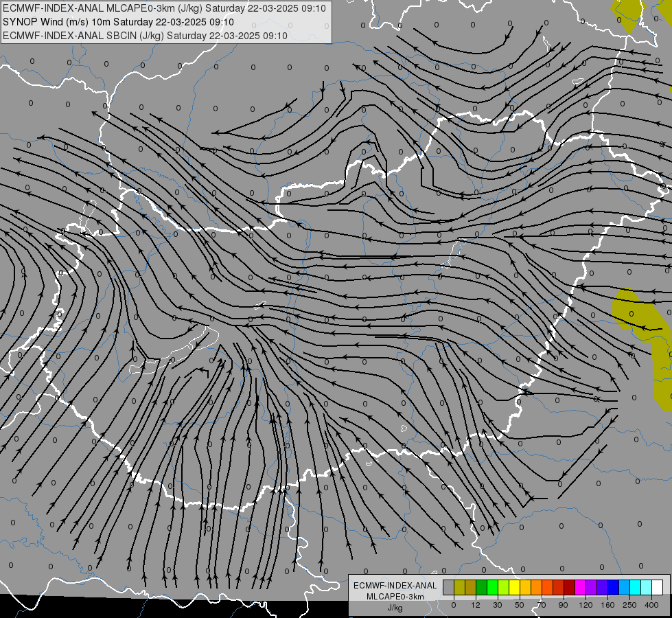This screenshot has width=672, height=618.
Task: Click the 'ECMWF-INDEX-ANAL' legend title
Action: click(x=395, y=586)
